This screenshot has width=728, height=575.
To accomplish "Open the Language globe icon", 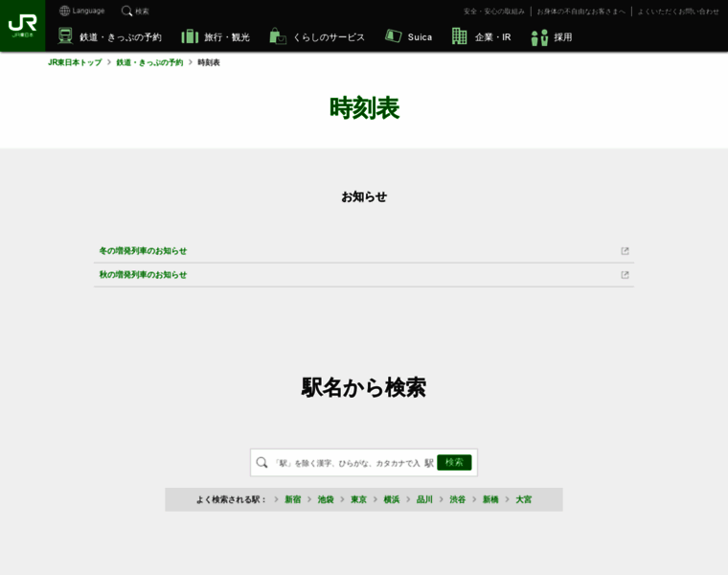I will click(64, 11).
